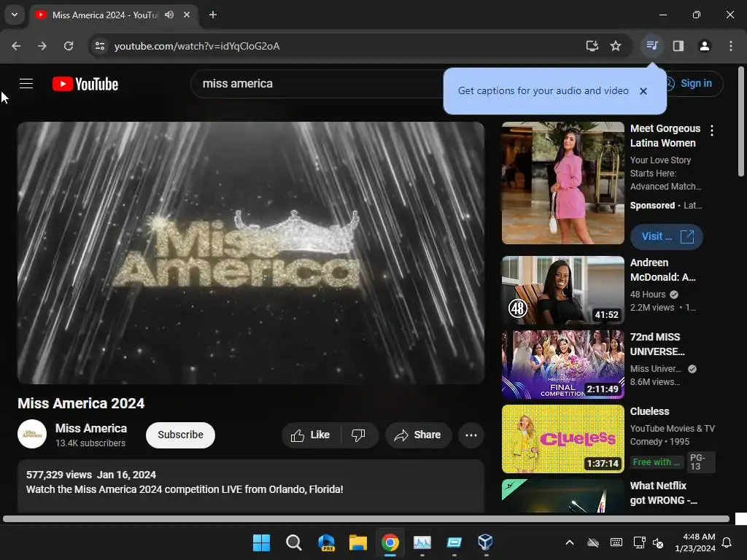Click the "Miss America 2024" video title

[81, 403]
